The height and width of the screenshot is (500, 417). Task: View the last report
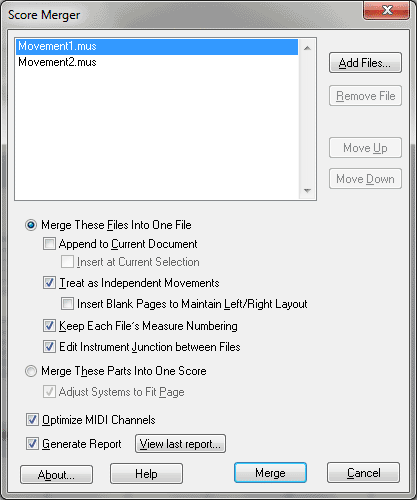tap(180, 444)
